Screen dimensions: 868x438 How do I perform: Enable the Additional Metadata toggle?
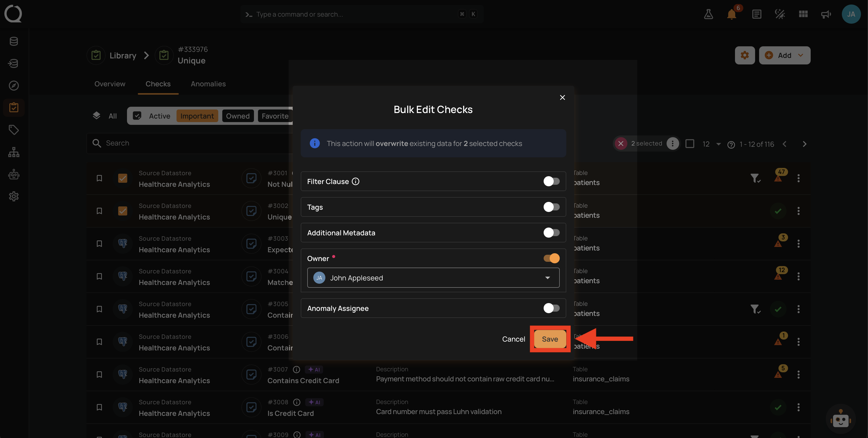(x=551, y=233)
